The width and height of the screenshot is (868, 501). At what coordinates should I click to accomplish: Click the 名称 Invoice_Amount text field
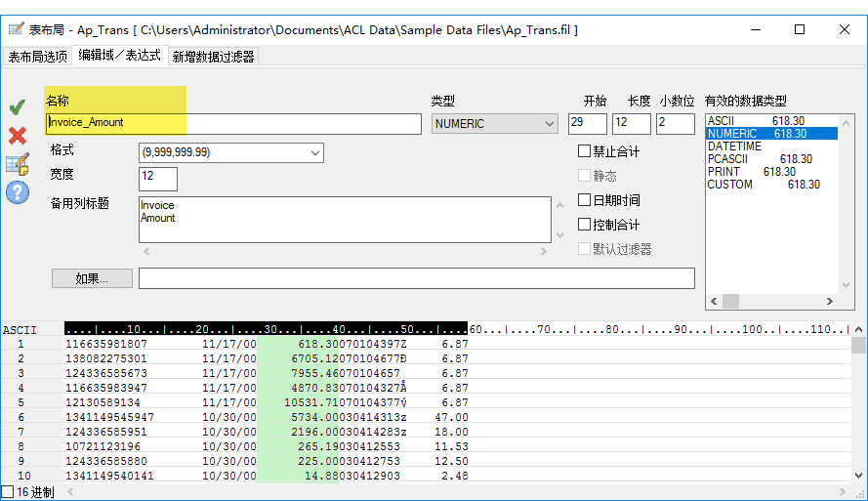click(234, 124)
